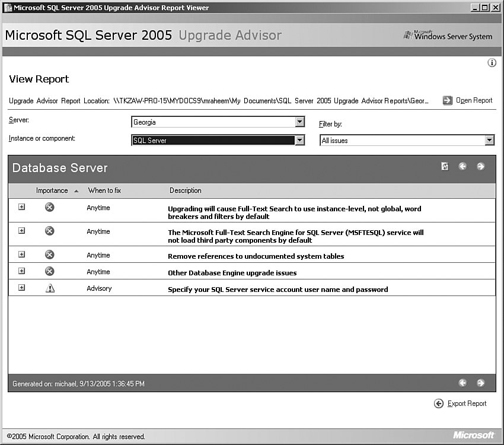
Task: Sort by the Importance column header
Action: tap(52, 190)
